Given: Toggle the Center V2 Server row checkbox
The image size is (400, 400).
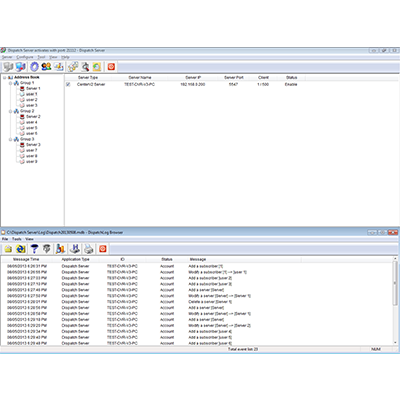Looking at the screenshot, I should (68, 85).
